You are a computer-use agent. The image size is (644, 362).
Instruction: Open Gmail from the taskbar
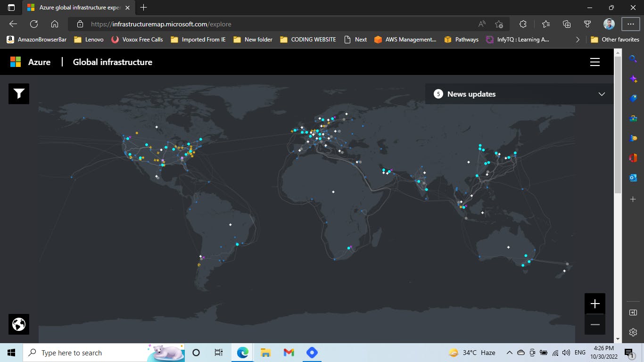click(x=289, y=353)
